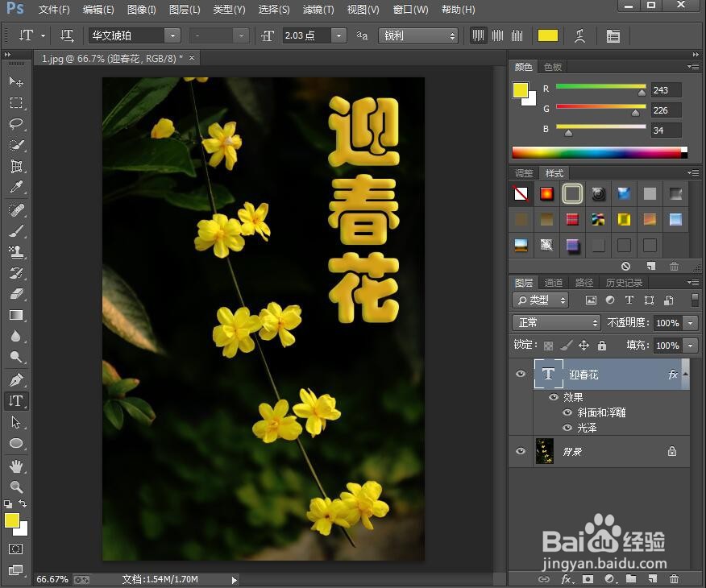706x588 pixels.
Task: Select the Gradient tool
Action: coord(16,315)
